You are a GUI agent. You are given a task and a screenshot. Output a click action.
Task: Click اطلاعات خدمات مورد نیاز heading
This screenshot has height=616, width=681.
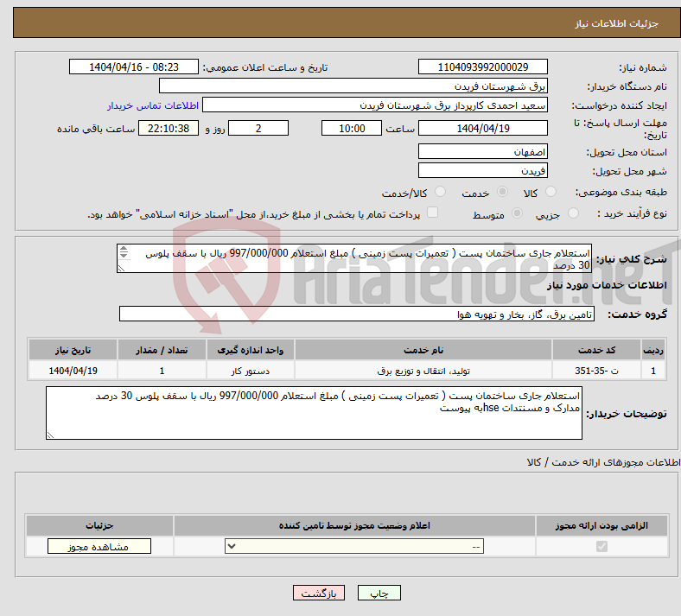click(607, 285)
